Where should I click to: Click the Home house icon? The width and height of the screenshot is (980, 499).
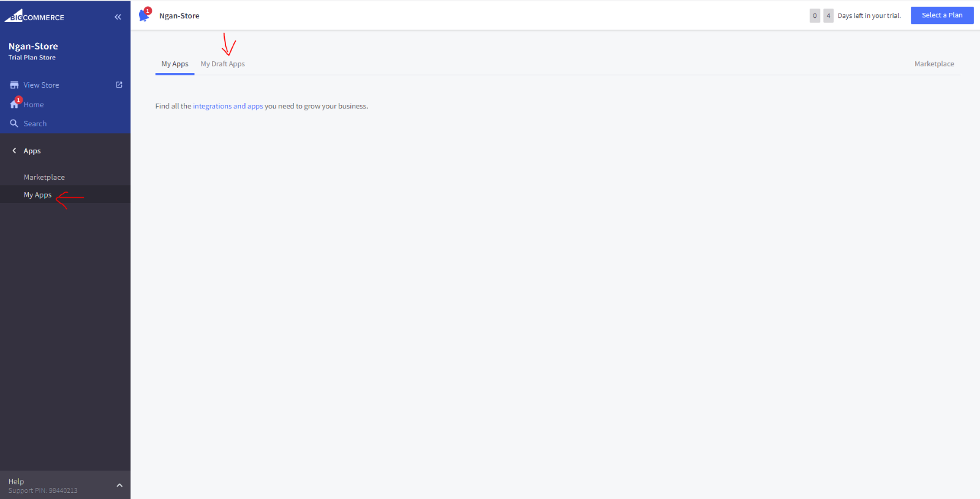point(14,104)
